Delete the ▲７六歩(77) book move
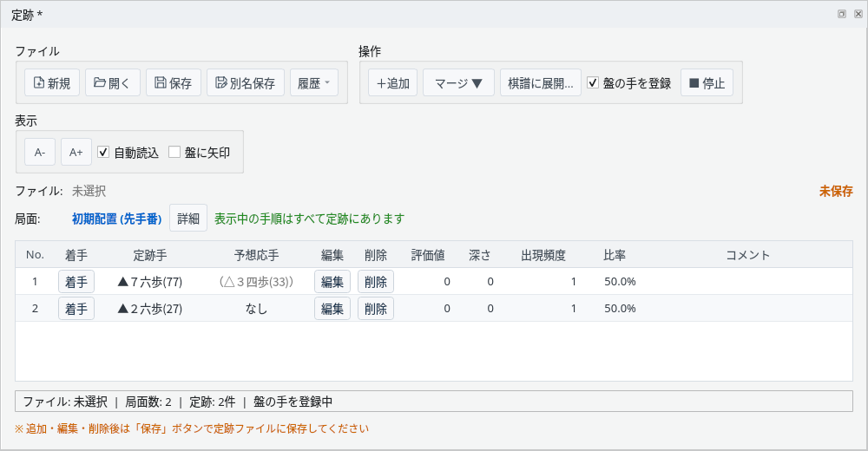Image resolution: width=868 pixels, height=451 pixels. [375, 282]
